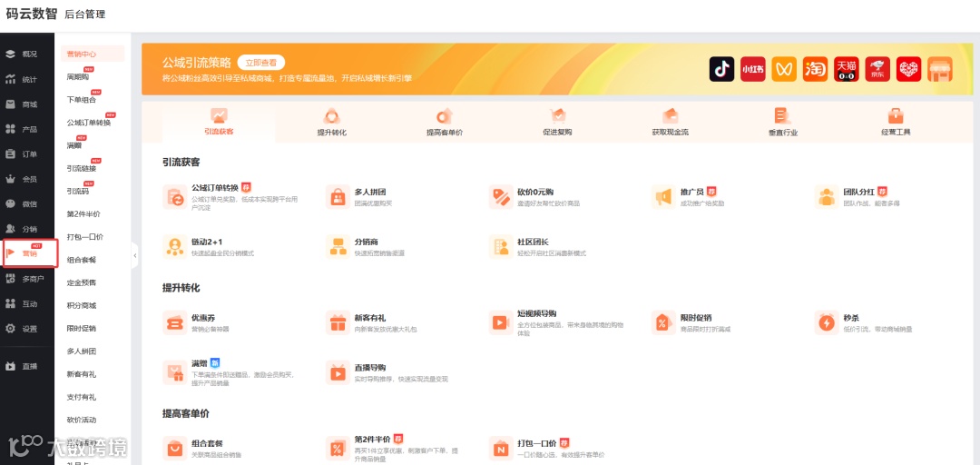Open 概况 in the dark sidebar
980x465 pixels.
coord(21,54)
